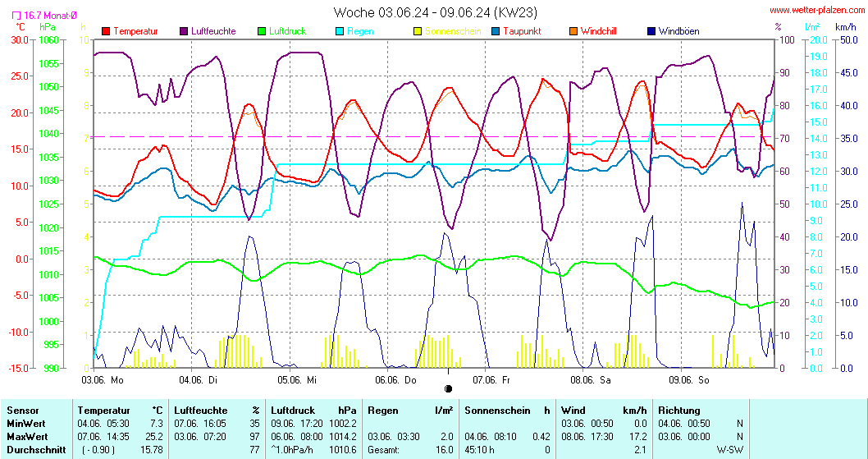
Task: Click the Luftfeuchte legend label
Action: tap(213, 31)
